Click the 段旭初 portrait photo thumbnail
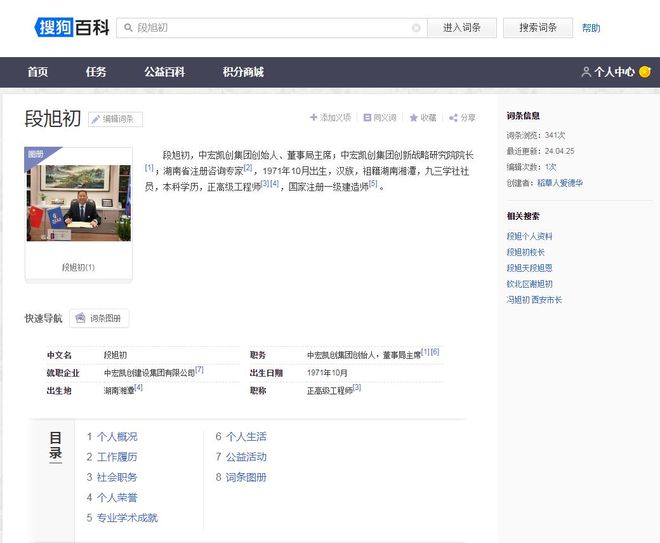This screenshot has width=660, height=543. click(79, 203)
